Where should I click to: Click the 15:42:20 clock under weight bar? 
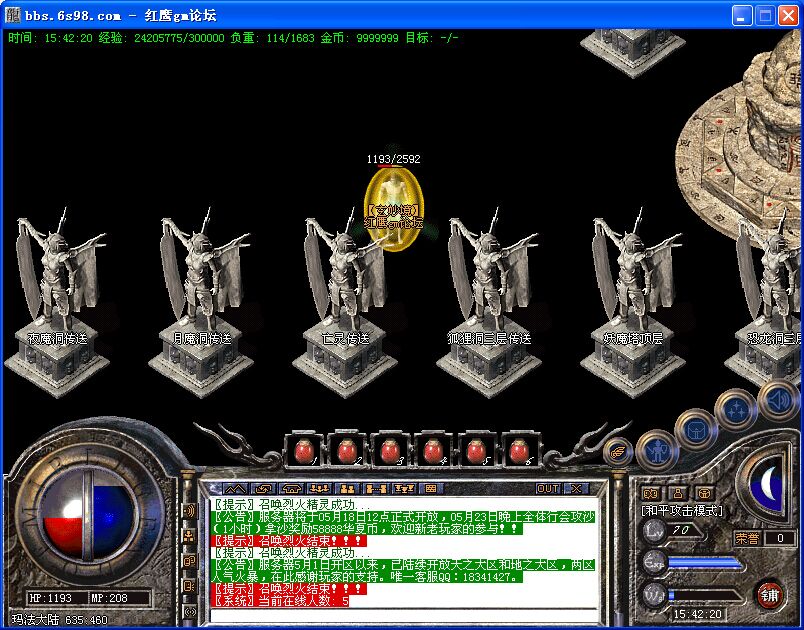(x=697, y=614)
